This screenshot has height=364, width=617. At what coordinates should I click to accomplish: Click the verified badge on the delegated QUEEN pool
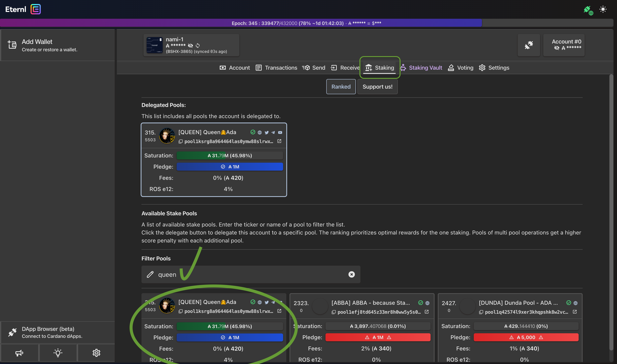click(253, 132)
